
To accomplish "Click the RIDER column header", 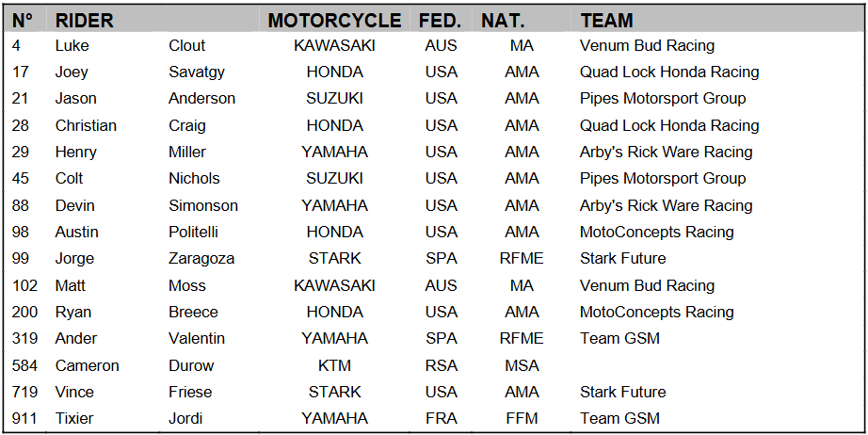I will (84, 20).
